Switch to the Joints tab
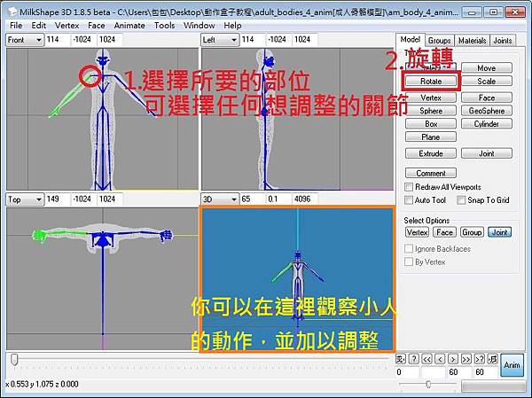The height and width of the screenshot is (398, 532). click(503, 41)
